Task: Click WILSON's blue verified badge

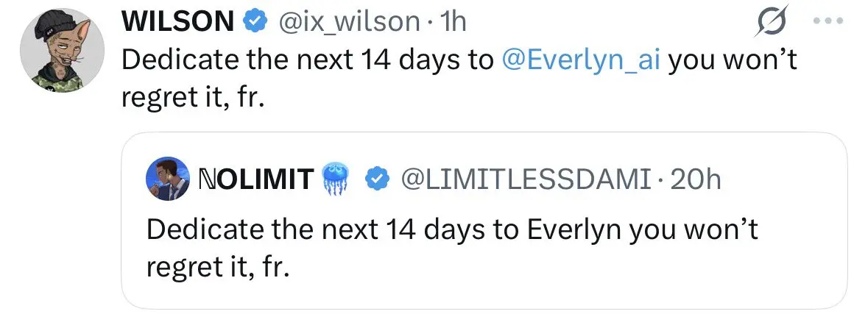Action: coord(256,22)
